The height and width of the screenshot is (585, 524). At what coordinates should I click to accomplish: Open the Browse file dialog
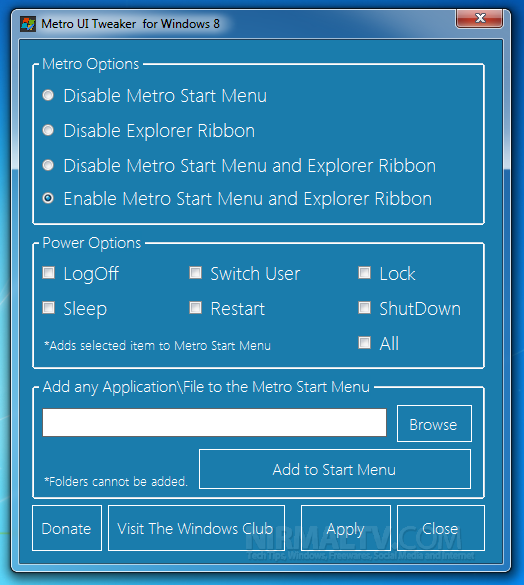[434, 423]
